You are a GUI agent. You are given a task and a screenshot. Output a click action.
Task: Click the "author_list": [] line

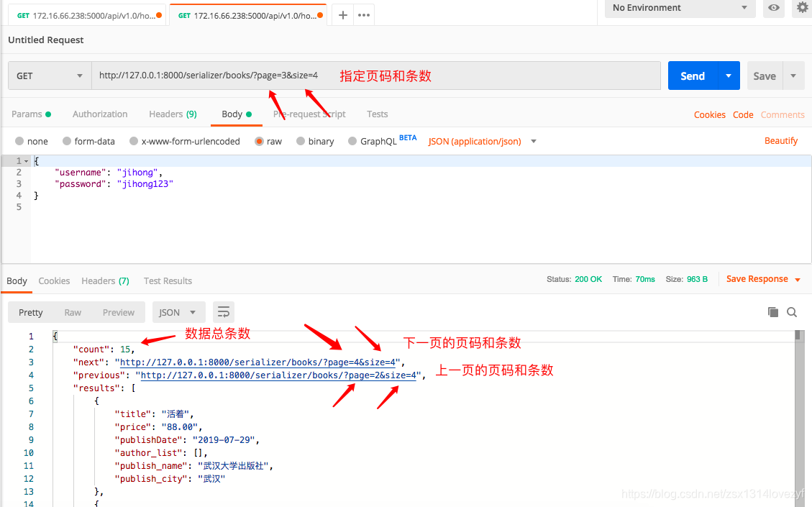pyautogui.click(x=160, y=453)
